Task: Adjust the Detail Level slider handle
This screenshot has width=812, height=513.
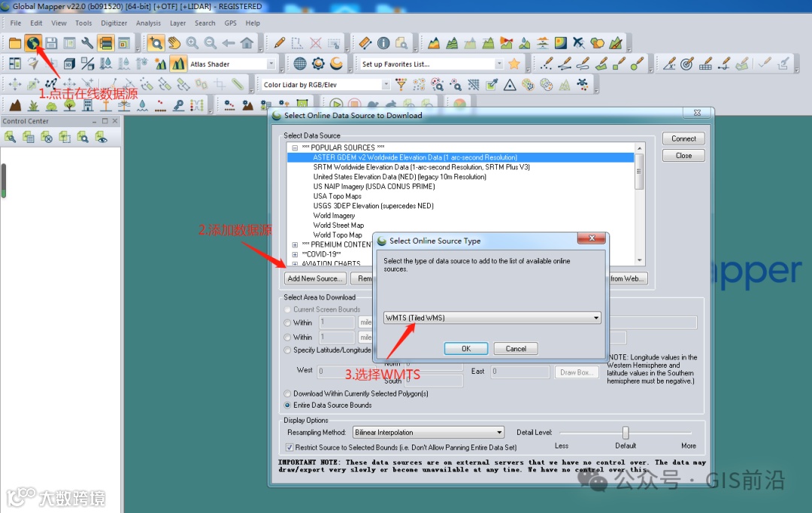Action: pos(626,433)
